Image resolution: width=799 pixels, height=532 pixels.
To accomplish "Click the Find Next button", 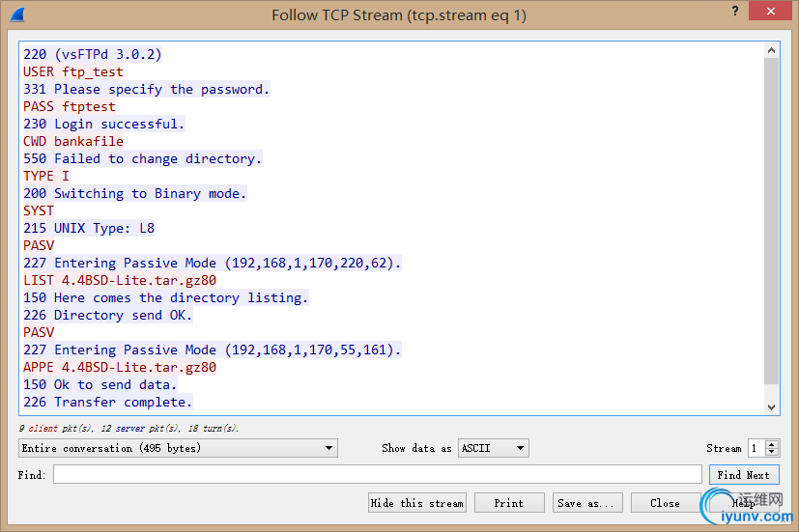I will (x=744, y=475).
